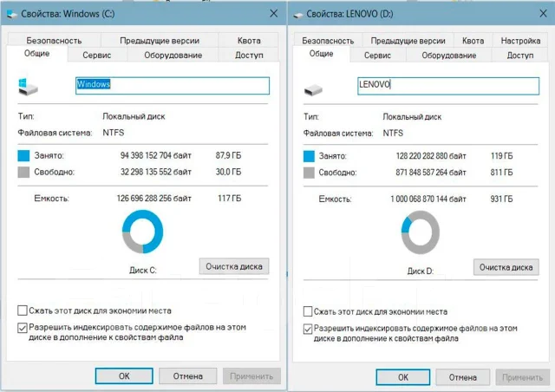Image resolution: width=555 pixels, height=392 pixels.
Task: Close the Windows (C:) properties window
Action: coord(274,14)
